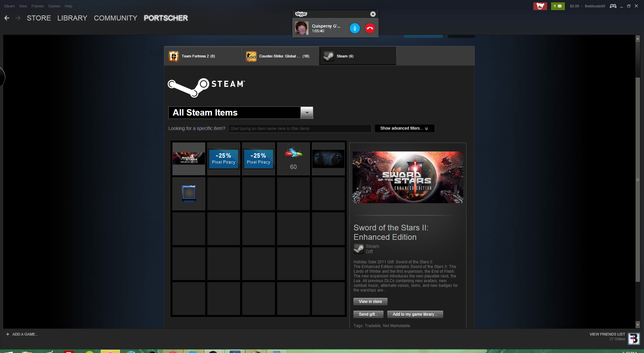
Task: Go to the LIBRARY section
Action: point(72,18)
